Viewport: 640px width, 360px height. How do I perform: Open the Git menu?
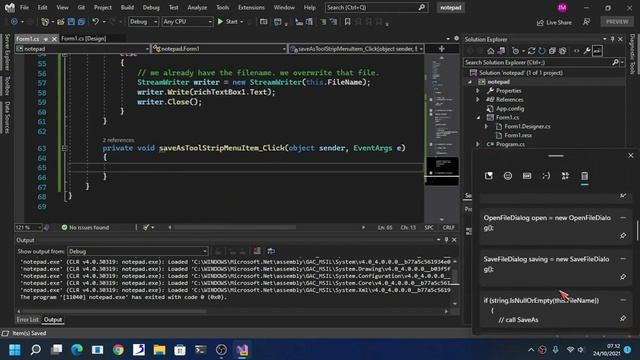pyautogui.click(x=81, y=7)
